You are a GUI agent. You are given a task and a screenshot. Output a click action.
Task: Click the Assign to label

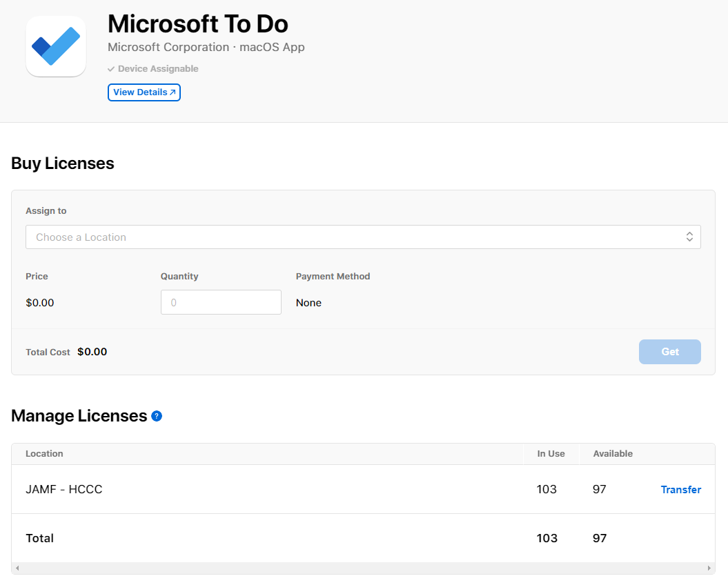[x=46, y=211]
